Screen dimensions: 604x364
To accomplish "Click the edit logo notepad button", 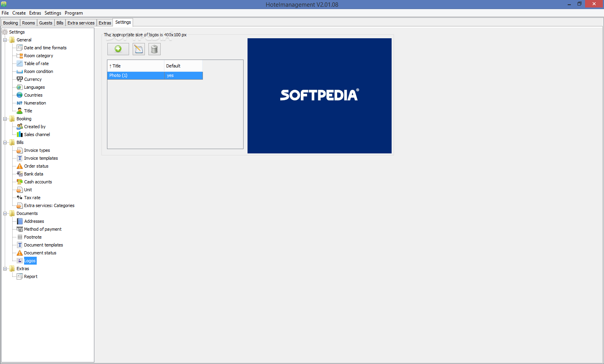I will coord(139,49).
